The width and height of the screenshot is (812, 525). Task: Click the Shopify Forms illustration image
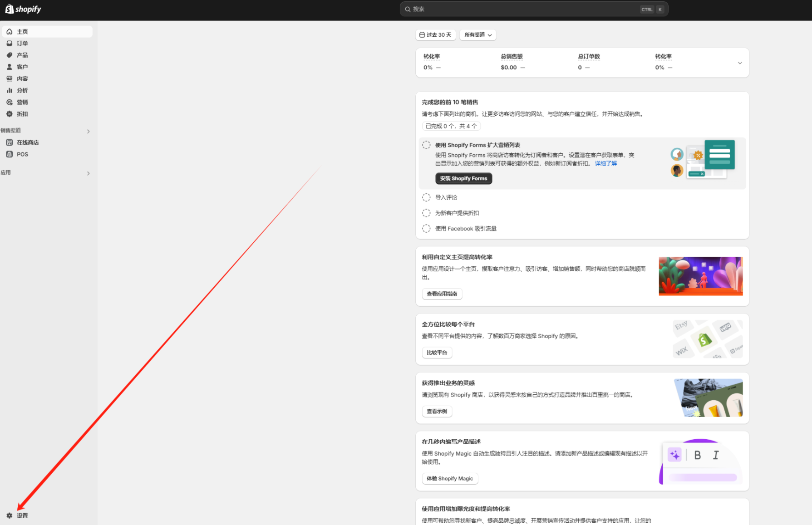tap(703, 159)
